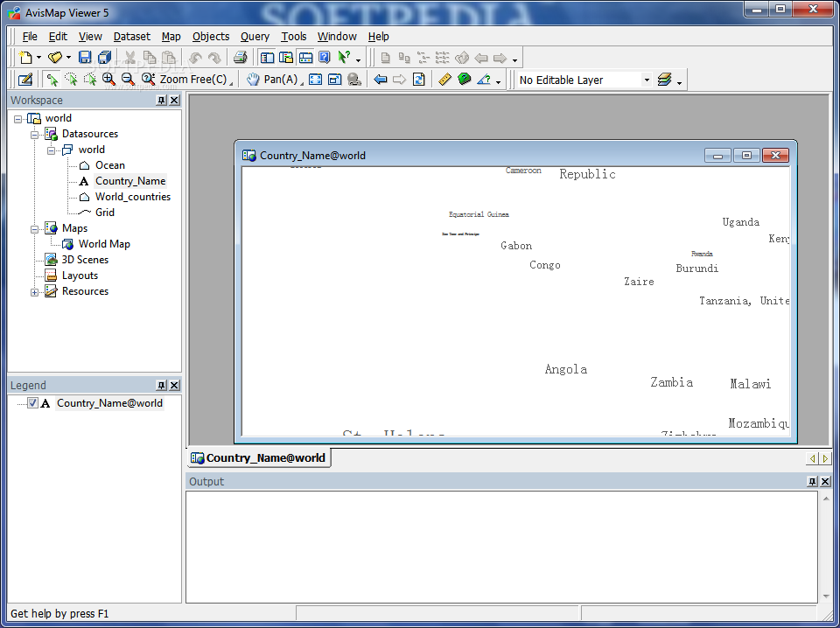
Task: Open the Dataset menu
Action: 132,37
